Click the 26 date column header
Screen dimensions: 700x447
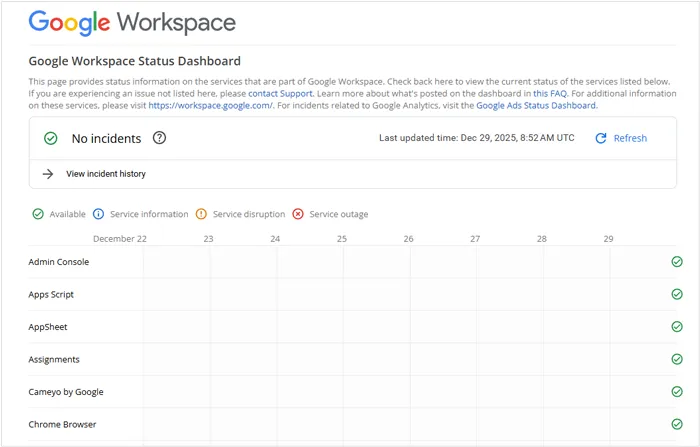pyautogui.click(x=408, y=239)
